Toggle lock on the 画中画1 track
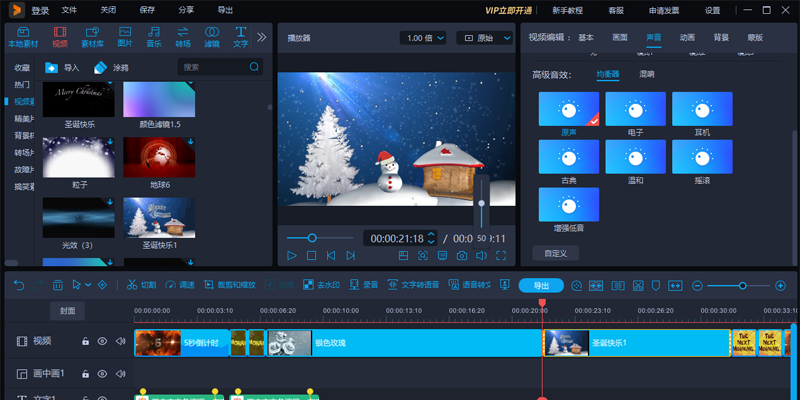 [x=86, y=374]
